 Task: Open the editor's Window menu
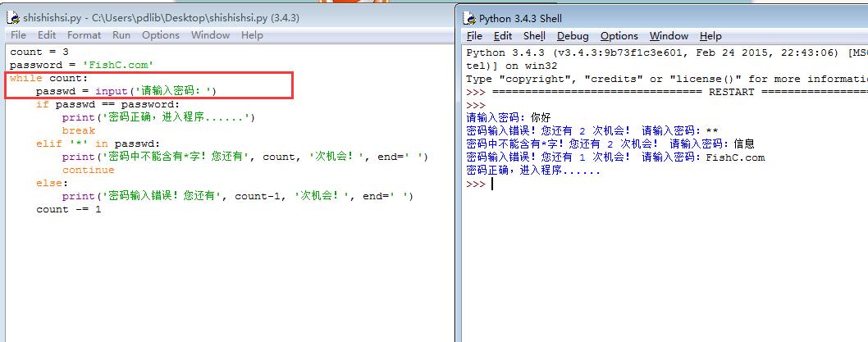[x=210, y=35]
